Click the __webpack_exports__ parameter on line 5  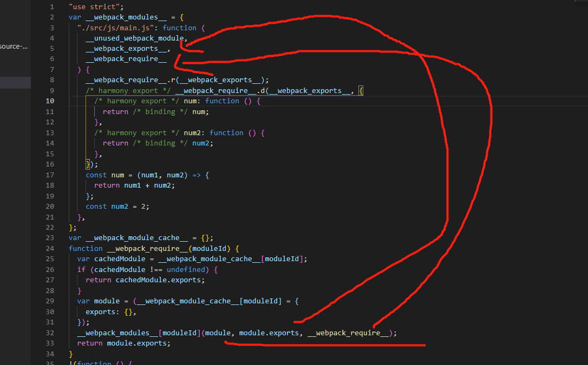click(x=126, y=49)
